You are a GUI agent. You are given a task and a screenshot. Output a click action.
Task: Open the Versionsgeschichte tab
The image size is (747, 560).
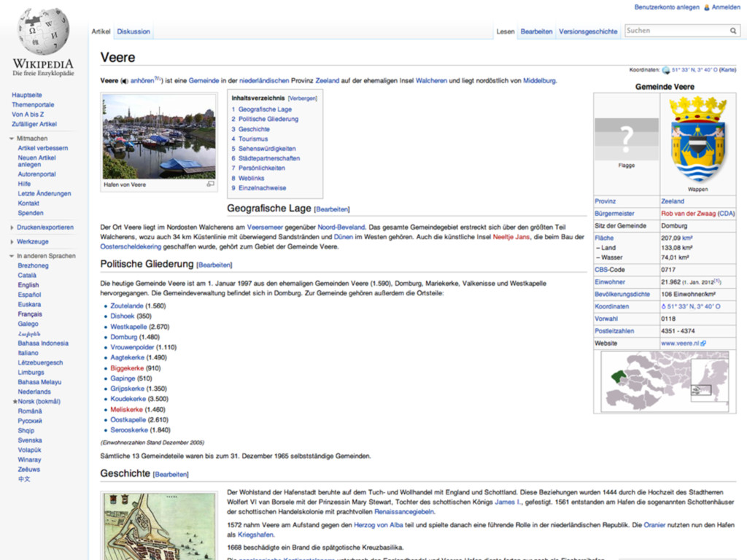click(588, 31)
